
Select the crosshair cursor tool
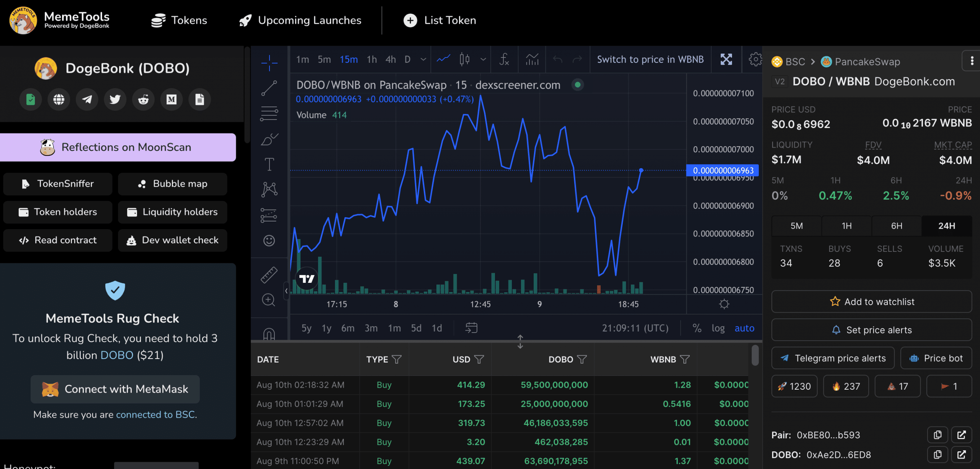pos(269,62)
